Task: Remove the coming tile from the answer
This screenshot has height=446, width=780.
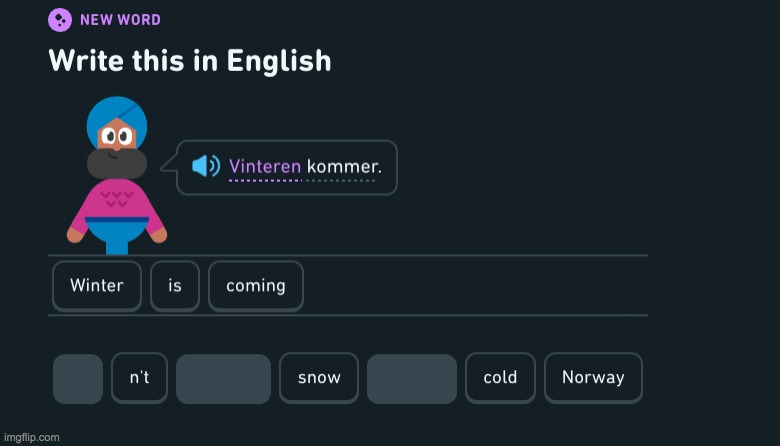Action: click(x=256, y=286)
